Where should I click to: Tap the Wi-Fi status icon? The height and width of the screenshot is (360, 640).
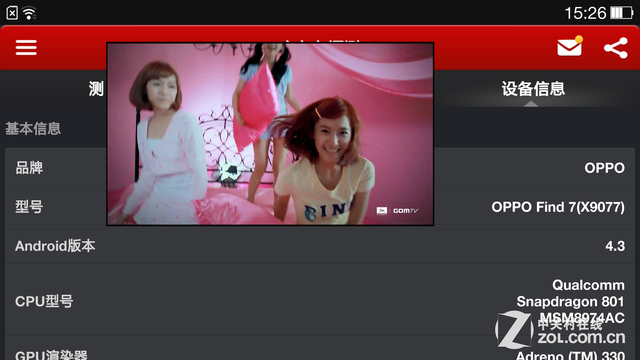(29, 13)
